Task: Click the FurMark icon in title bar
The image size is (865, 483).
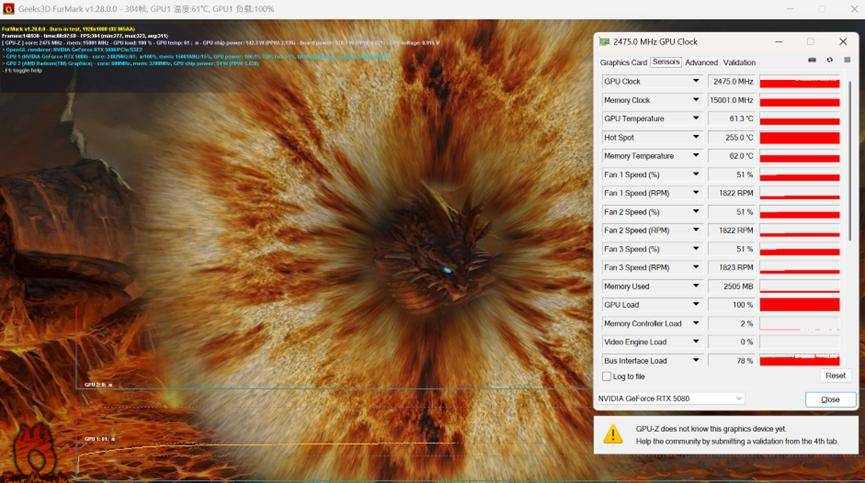Action: [8, 9]
